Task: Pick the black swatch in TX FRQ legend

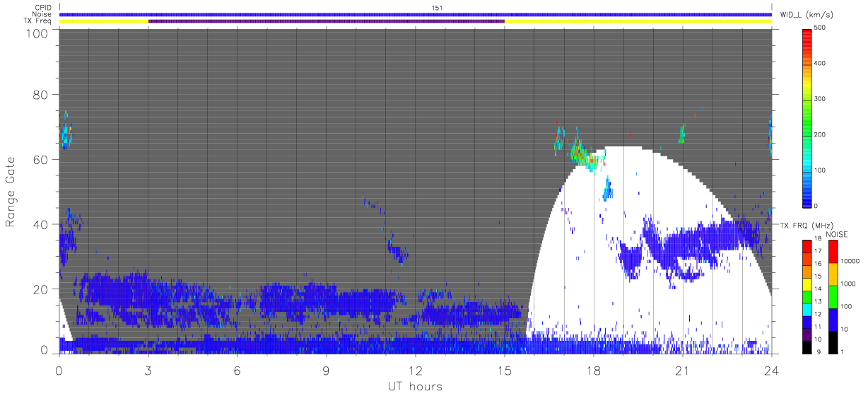Action: (807, 346)
